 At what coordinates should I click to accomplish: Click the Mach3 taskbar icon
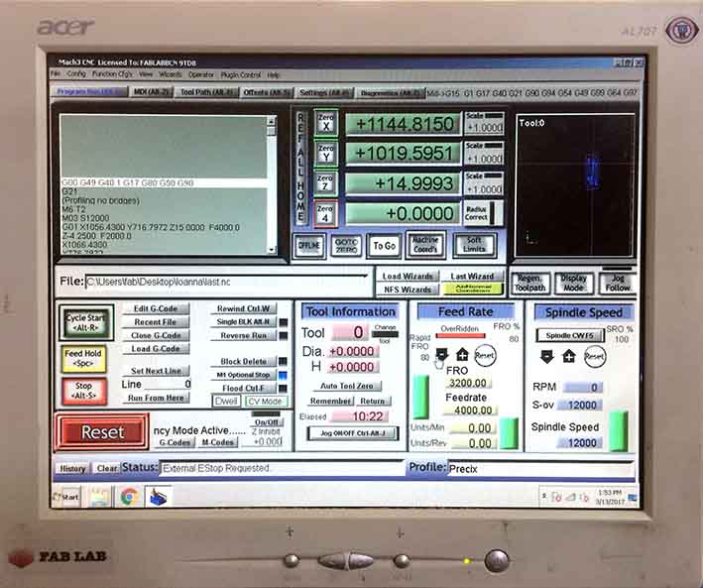click(x=159, y=497)
